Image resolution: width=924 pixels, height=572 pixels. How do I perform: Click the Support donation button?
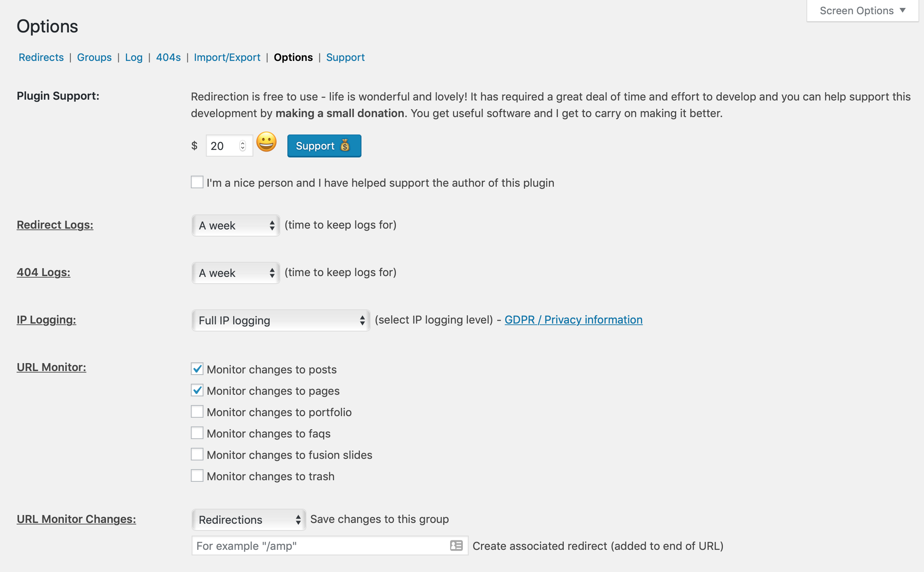coord(324,146)
